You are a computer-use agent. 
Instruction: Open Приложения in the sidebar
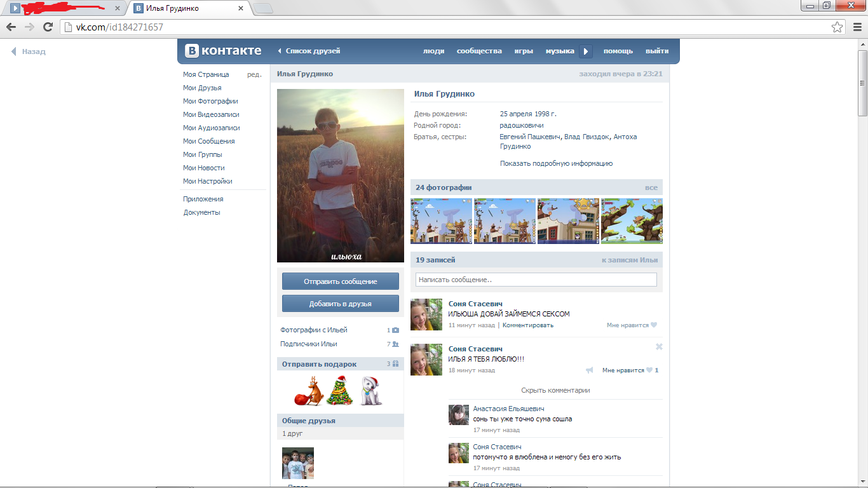[x=203, y=199]
